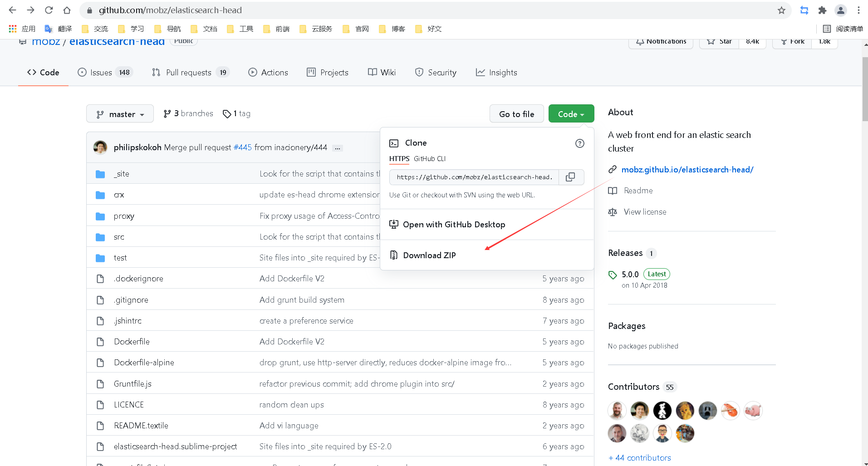The width and height of the screenshot is (868, 466).
Task: Open elasticsearch-head.sublime-project file
Action: click(x=175, y=446)
